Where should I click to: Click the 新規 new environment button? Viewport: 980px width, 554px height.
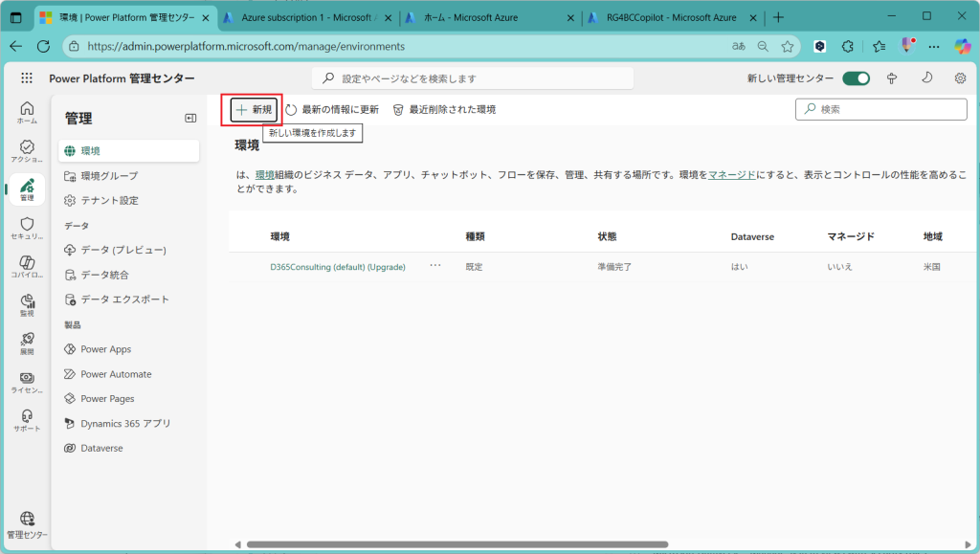[254, 110]
